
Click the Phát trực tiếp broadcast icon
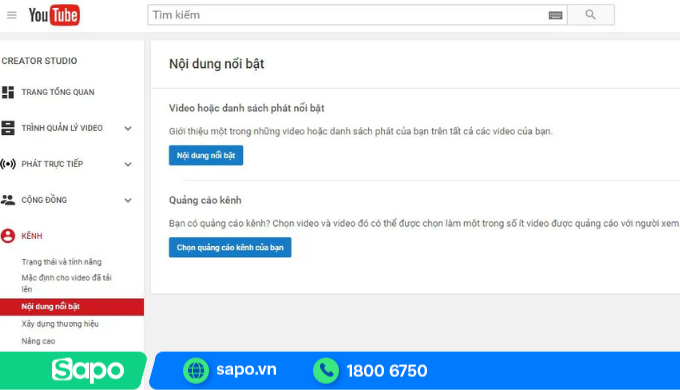tap(8, 164)
